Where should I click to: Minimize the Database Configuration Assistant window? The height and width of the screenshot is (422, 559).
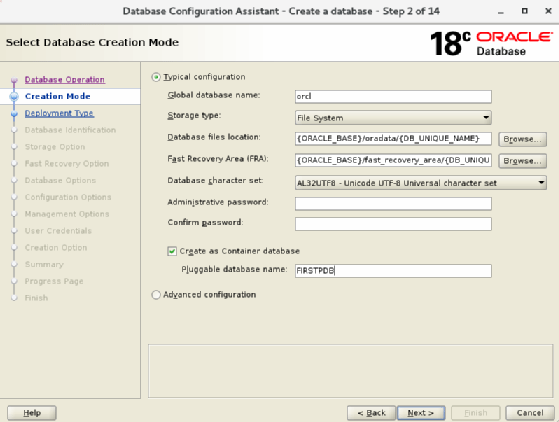coord(501,12)
